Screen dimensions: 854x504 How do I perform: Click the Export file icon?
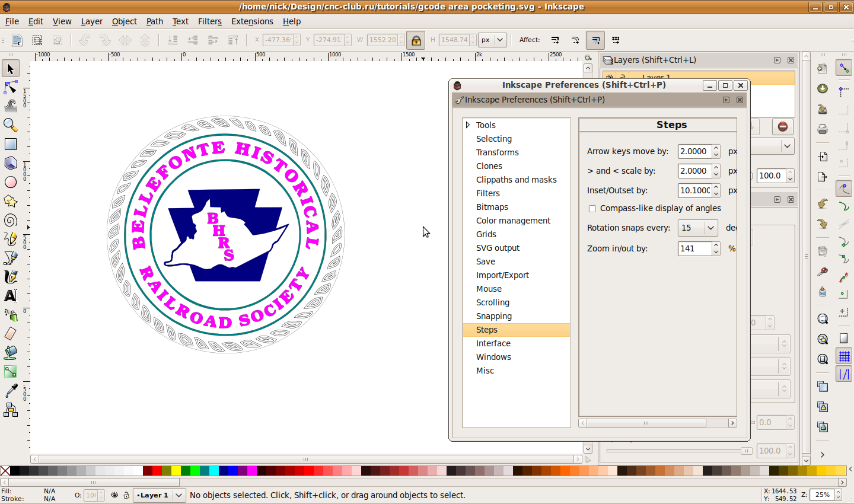tap(823, 177)
